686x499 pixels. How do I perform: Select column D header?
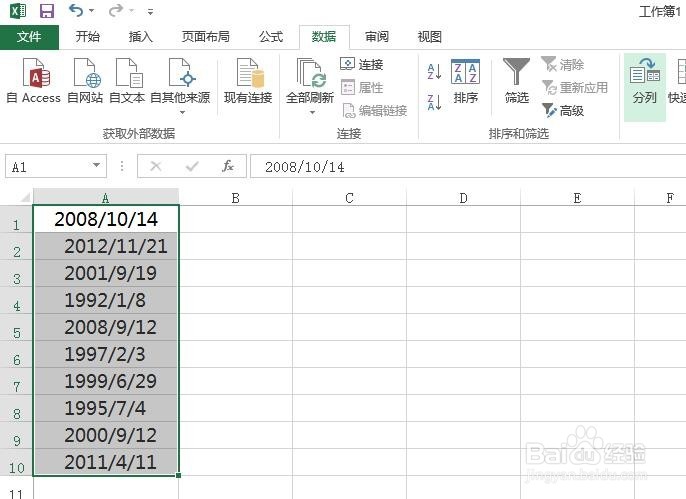click(463, 198)
